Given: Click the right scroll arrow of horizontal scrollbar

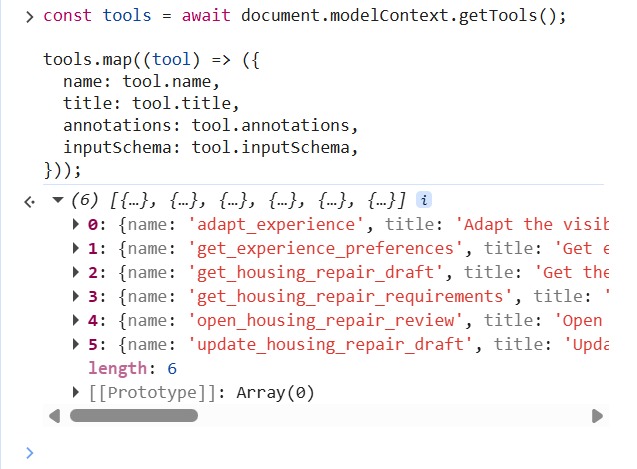Looking at the screenshot, I should (x=597, y=416).
